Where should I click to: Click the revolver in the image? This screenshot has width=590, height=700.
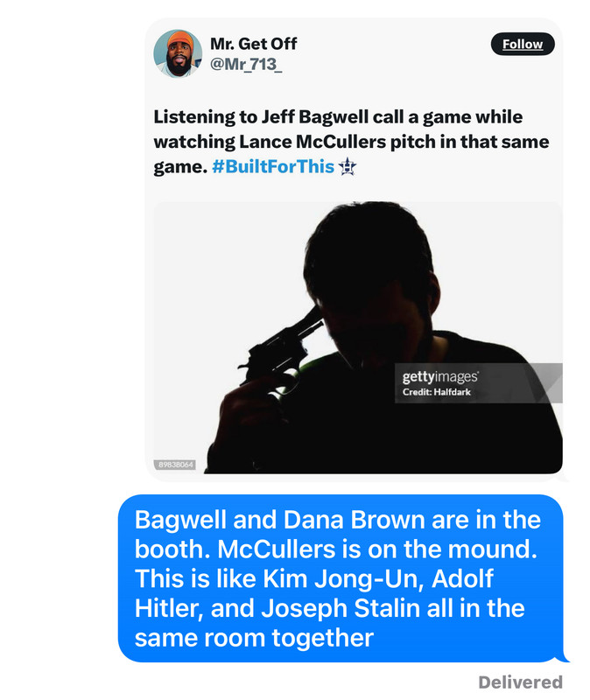pos(277,349)
